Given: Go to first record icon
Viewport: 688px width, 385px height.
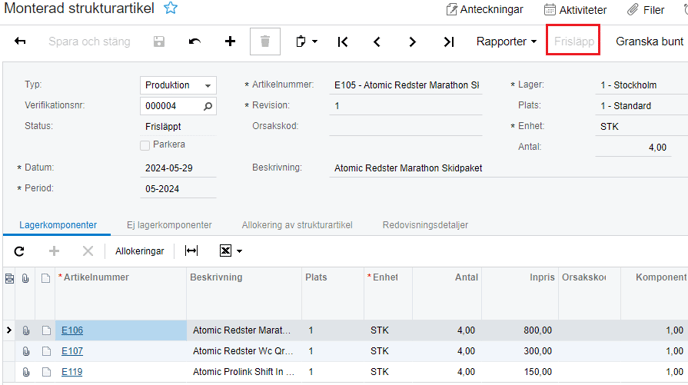Looking at the screenshot, I should pyautogui.click(x=343, y=42).
